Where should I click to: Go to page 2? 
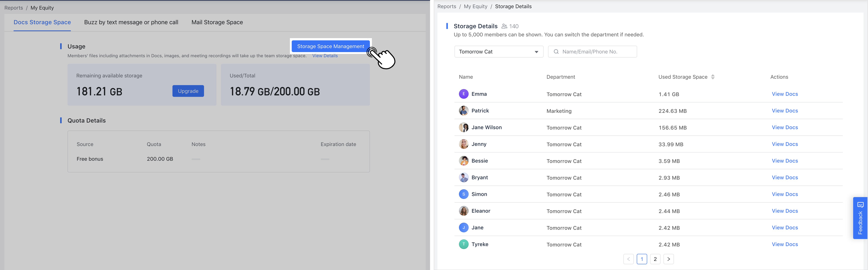(x=655, y=259)
